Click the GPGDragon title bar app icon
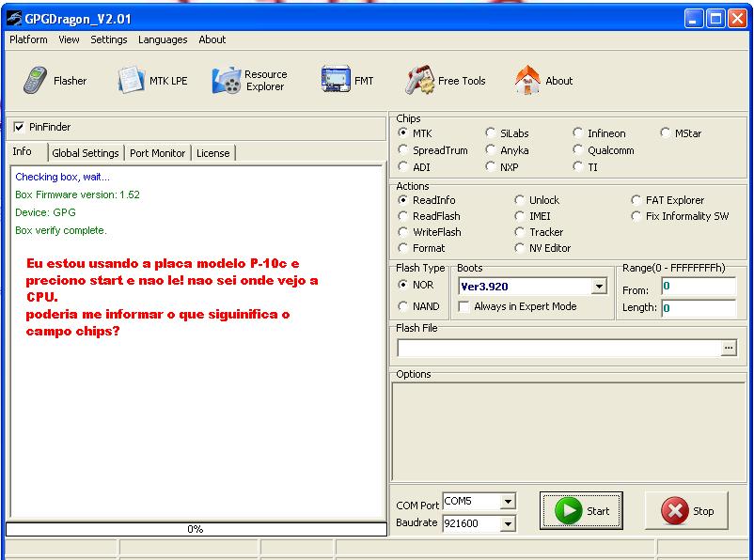This screenshot has width=754, height=560. [14, 19]
